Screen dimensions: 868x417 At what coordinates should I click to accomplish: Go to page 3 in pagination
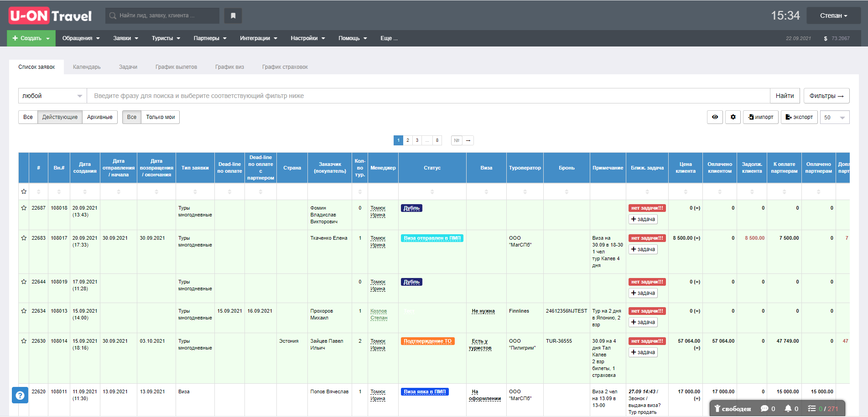tap(417, 140)
